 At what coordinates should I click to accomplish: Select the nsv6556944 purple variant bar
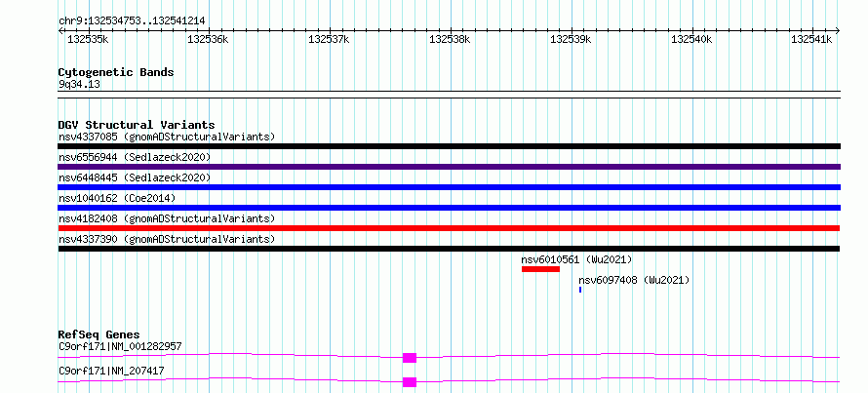pyautogui.click(x=449, y=167)
